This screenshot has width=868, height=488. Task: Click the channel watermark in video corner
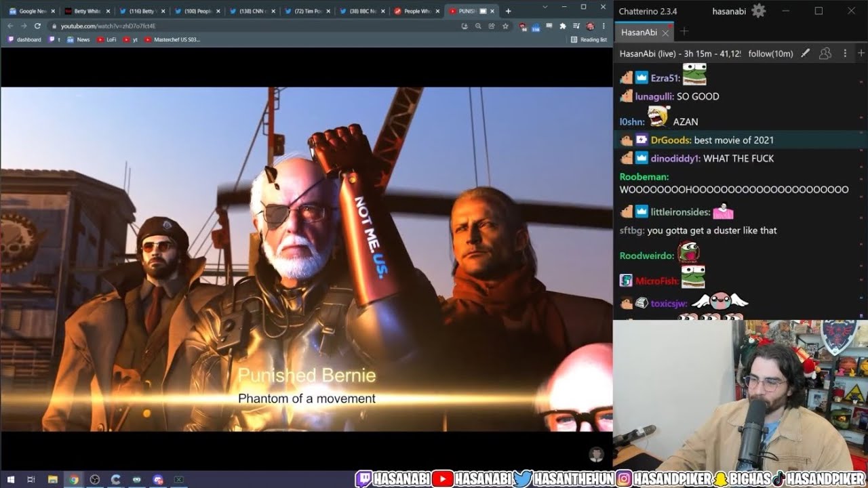596,453
